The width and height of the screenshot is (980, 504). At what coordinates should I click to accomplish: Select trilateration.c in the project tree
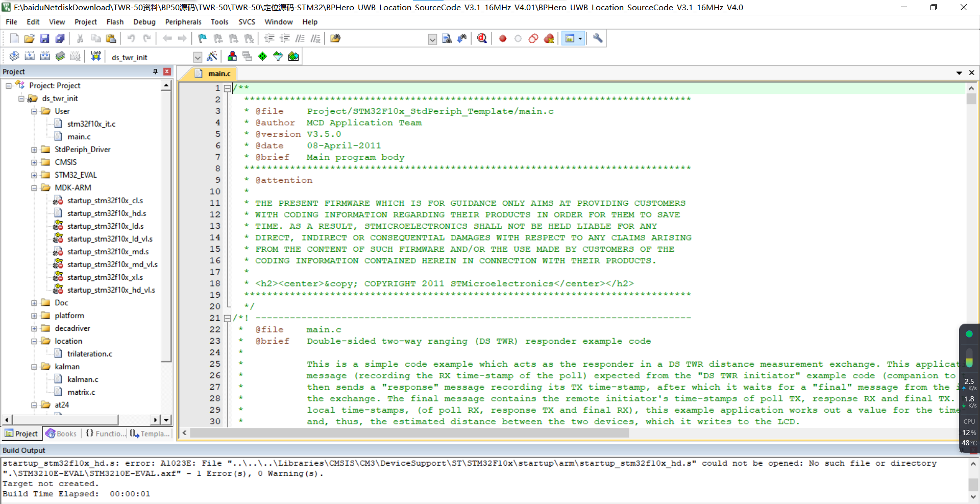(x=89, y=354)
